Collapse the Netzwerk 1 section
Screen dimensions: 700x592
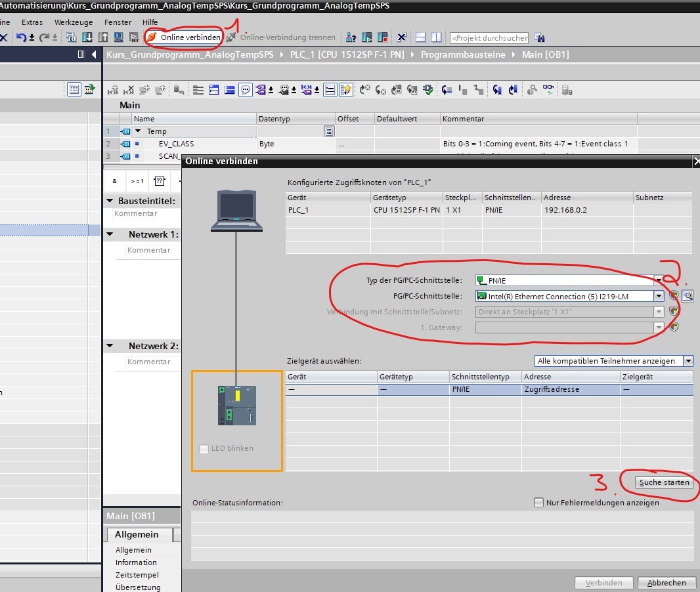coord(110,234)
